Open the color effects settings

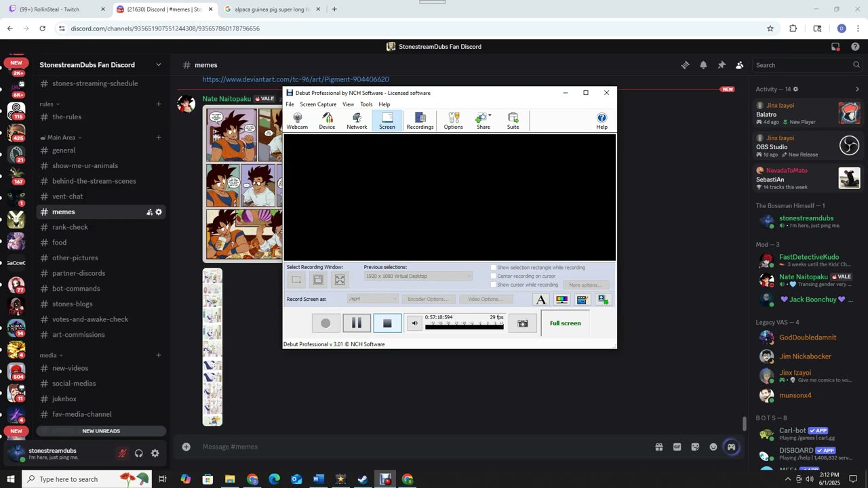(x=561, y=300)
